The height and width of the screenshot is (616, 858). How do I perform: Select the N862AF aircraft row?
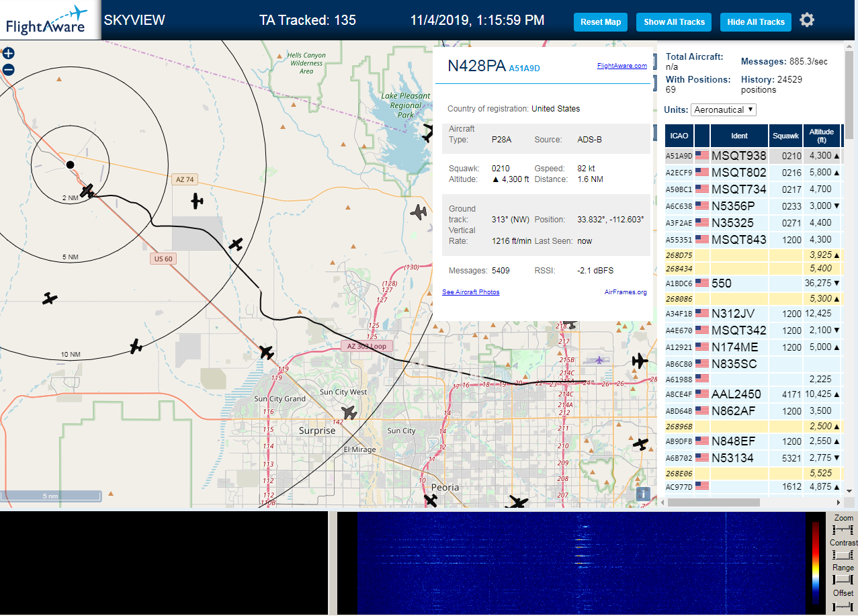(753, 411)
